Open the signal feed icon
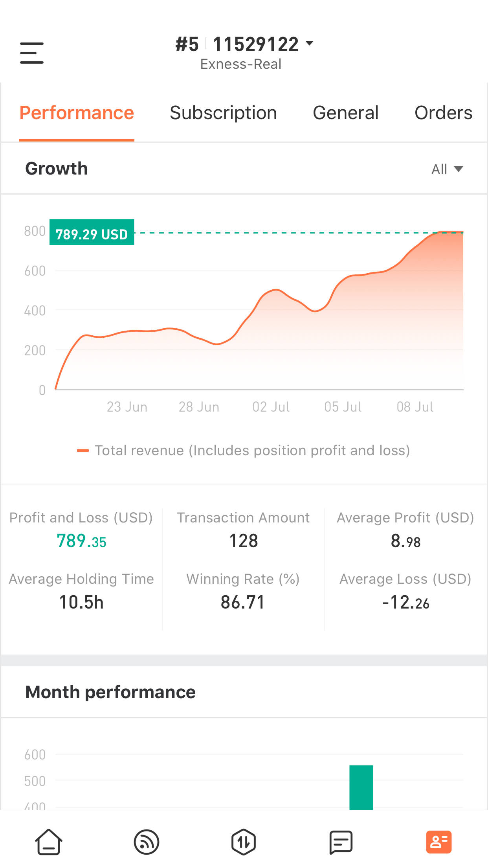This screenshot has height=868, width=488. [146, 842]
